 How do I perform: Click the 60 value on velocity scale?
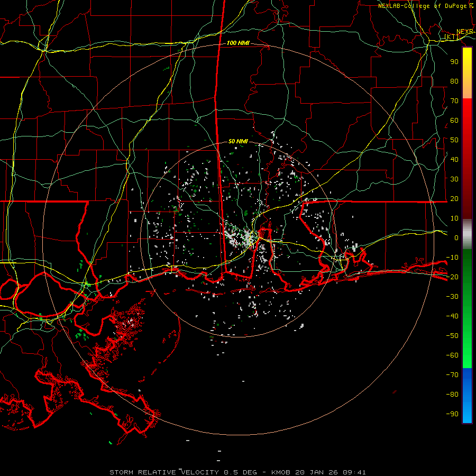click(454, 120)
